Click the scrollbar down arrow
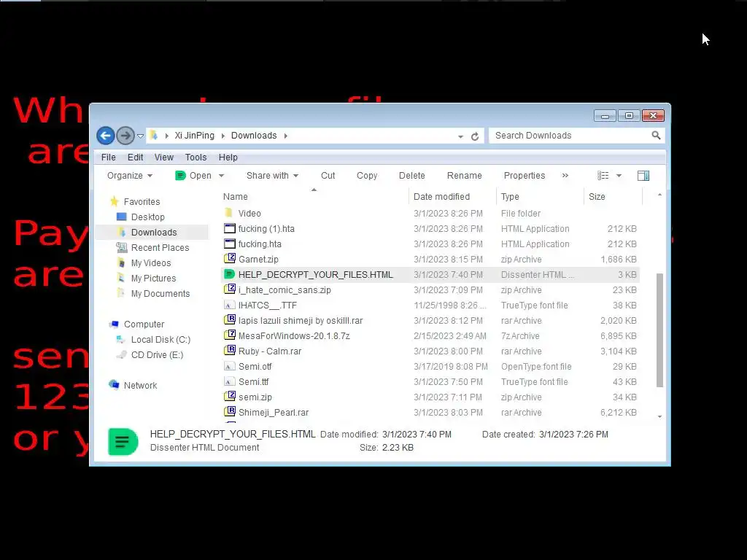747x560 pixels. pyautogui.click(x=659, y=416)
